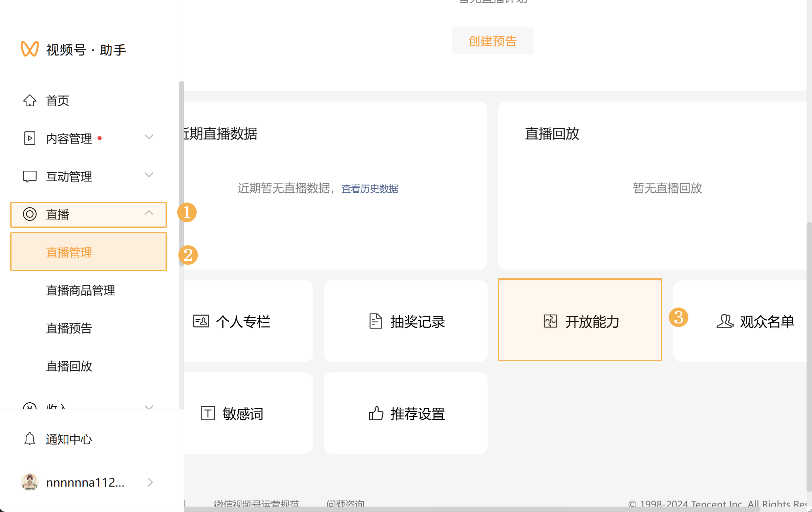
Task: Open account nnnnnna112 arrow
Action: (150, 482)
